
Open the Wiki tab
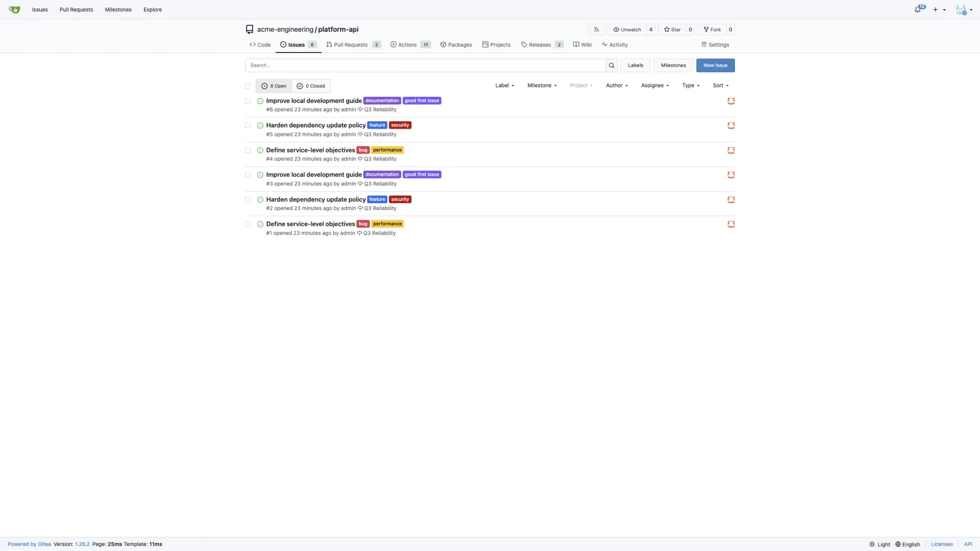[582, 45]
